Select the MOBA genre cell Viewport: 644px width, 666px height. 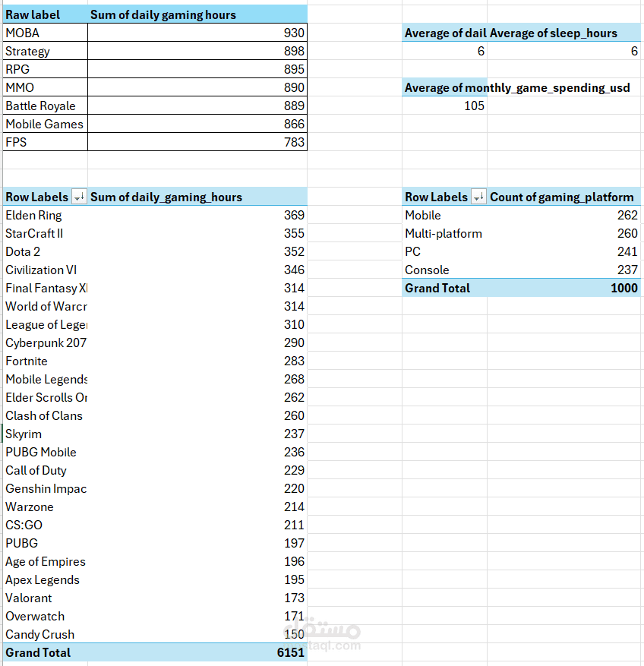coord(45,33)
